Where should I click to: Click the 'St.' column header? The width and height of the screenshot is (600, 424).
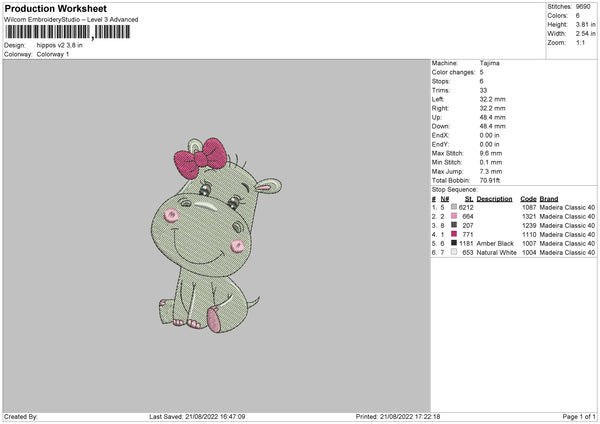469,199
